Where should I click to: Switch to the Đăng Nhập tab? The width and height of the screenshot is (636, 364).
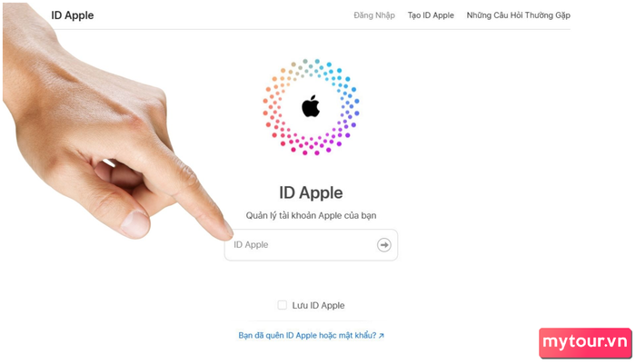pos(374,15)
